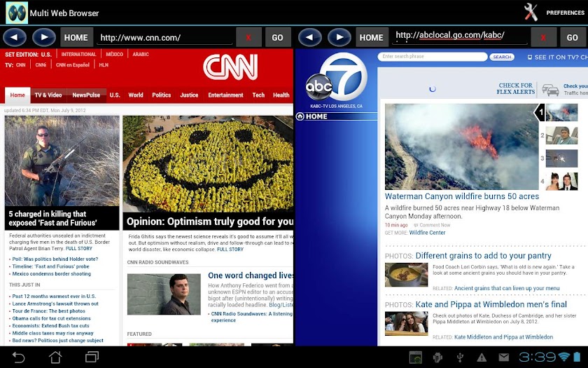Viewport: 588px width, 368px height.
Task: Select slideshow thumbnail 4 couple
Action: coord(561,182)
